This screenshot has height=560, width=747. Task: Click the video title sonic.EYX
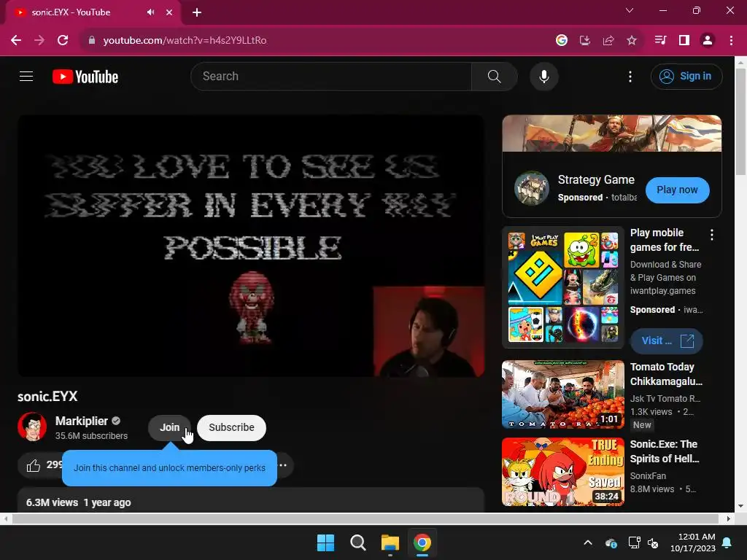(x=47, y=396)
